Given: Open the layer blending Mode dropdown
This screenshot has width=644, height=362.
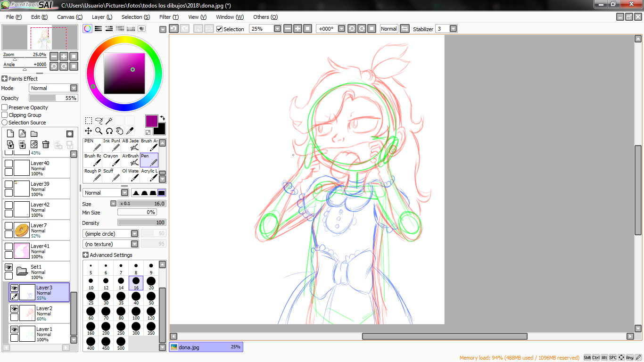Looking at the screenshot, I should (x=74, y=88).
